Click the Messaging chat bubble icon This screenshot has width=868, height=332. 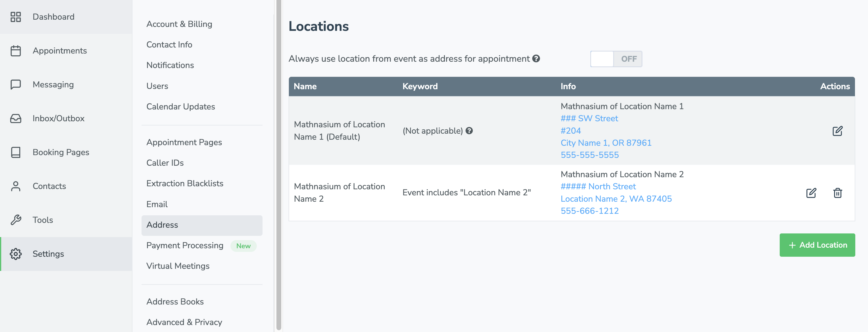pos(15,85)
